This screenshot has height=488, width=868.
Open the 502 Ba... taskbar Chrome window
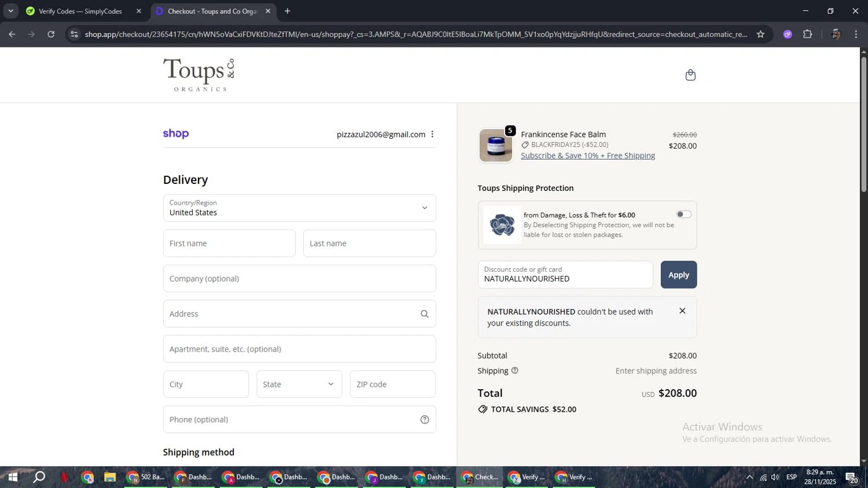(x=146, y=477)
